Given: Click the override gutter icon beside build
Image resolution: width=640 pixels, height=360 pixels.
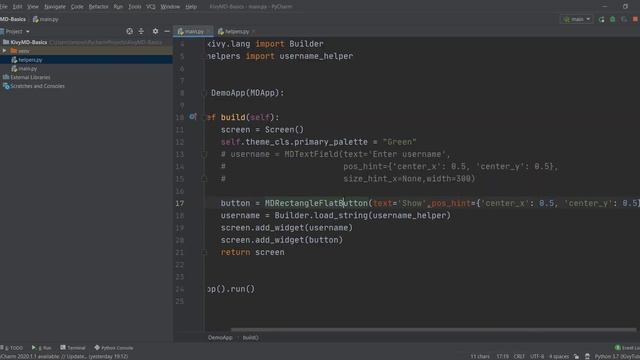Looking at the screenshot, I should pyautogui.click(x=193, y=117).
